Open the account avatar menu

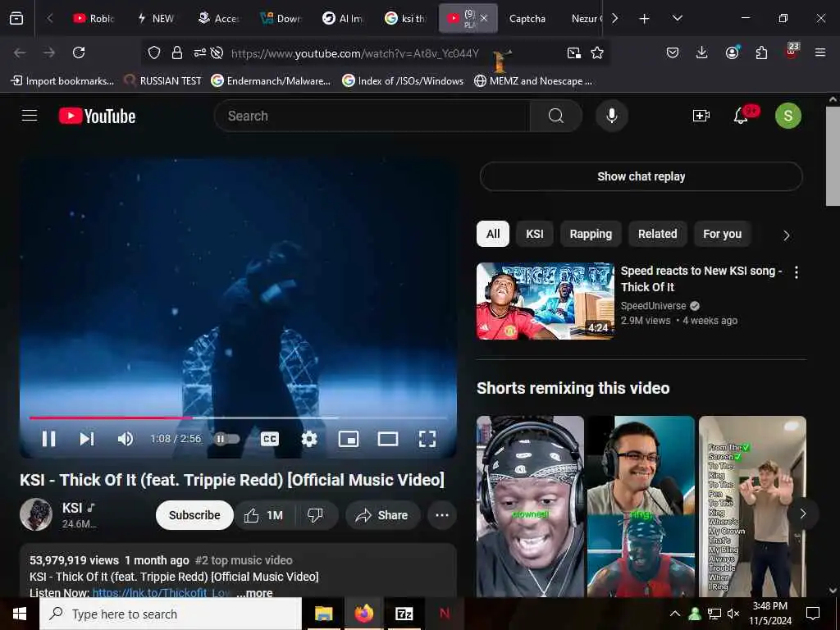click(x=788, y=116)
